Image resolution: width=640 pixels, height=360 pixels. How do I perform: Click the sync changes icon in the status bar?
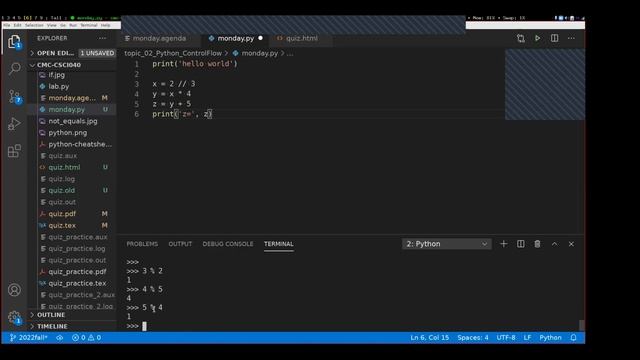(x=60, y=338)
